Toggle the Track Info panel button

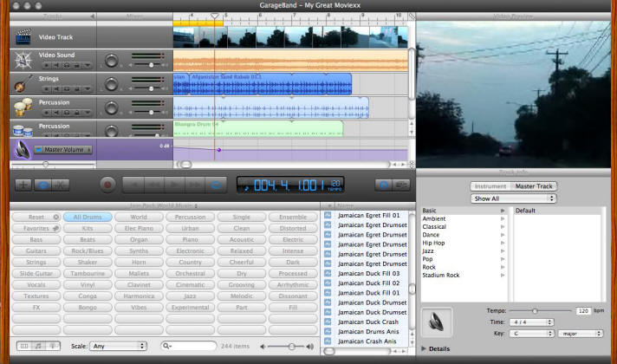(384, 185)
